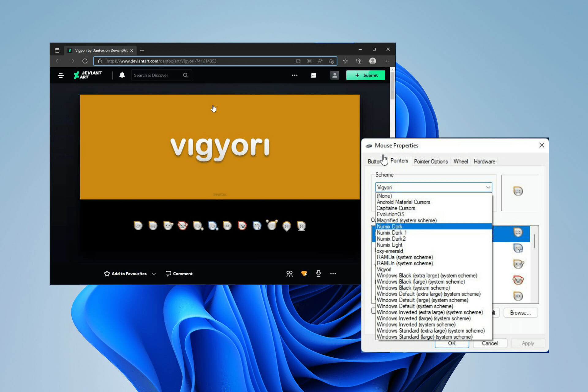Select Numix Dark2 scheme
Viewport: 588px width, 392px height.
[x=434, y=239]
